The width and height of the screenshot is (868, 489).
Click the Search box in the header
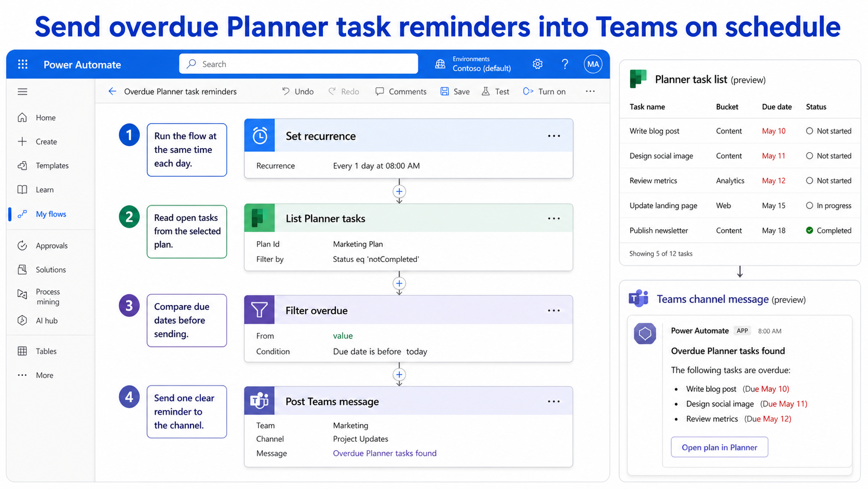tap(299, 64)
